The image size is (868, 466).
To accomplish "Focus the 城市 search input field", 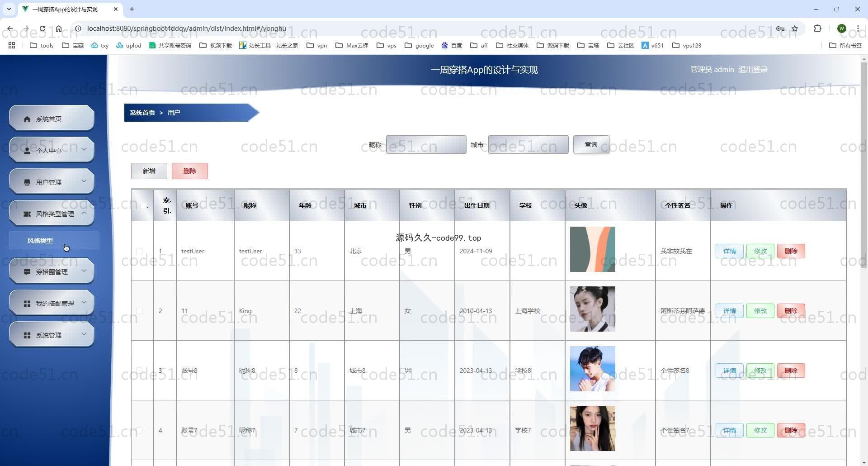I will pos(528,145).
